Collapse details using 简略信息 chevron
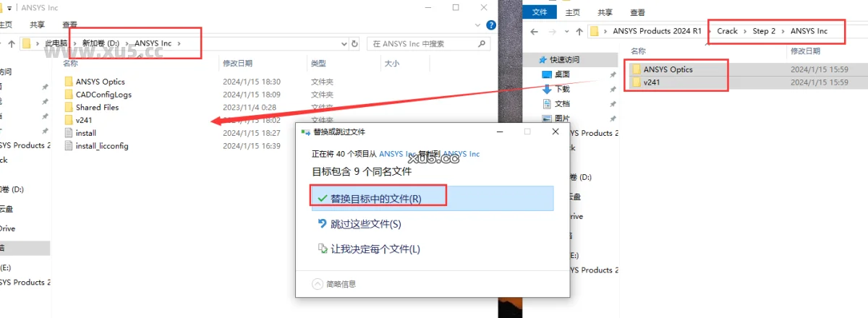This screenshot has height=318, width=868. 317,284
